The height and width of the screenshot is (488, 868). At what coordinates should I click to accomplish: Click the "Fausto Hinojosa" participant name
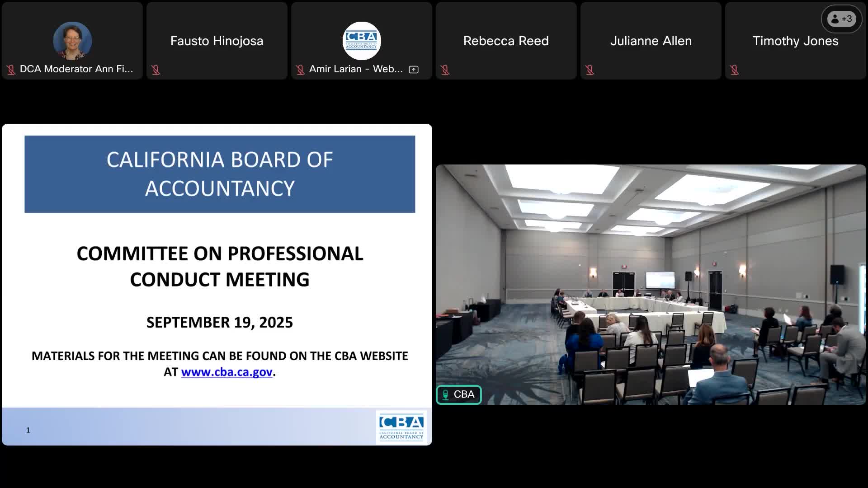point(217,41)
